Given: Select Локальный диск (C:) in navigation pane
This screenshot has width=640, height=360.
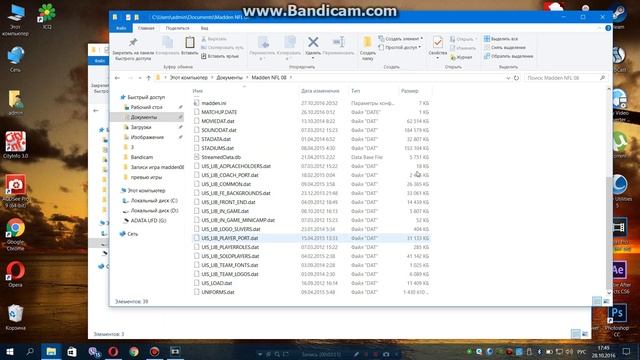Looking at the screenshot, I should pos(154,200).
